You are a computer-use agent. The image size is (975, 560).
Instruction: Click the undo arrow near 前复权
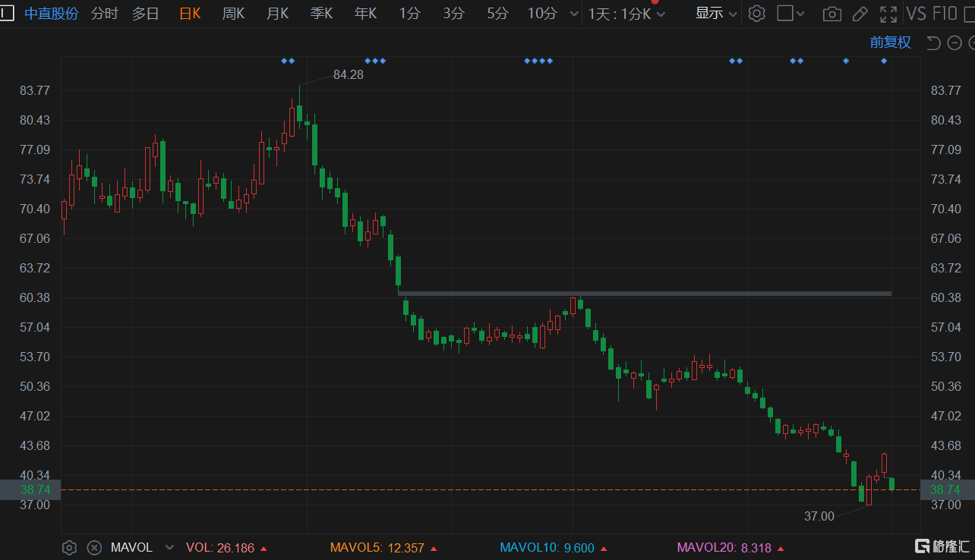[x=934, y=43]
